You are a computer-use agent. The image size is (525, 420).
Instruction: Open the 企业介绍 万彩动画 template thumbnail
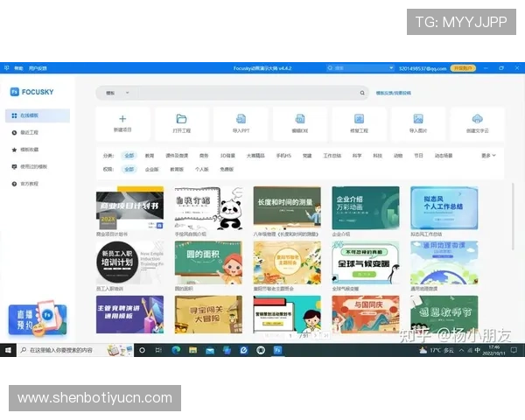(366, 208)
